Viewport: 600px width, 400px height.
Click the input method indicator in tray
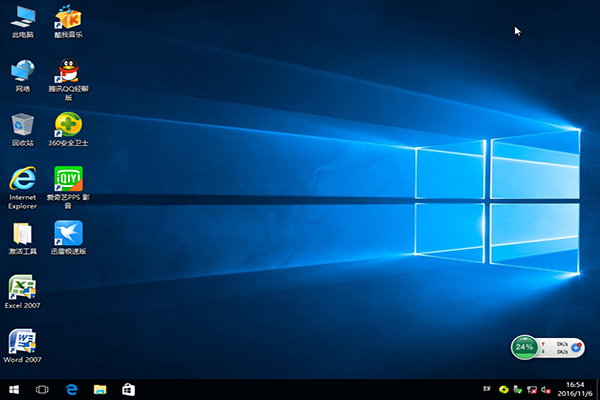click(487, 389)
